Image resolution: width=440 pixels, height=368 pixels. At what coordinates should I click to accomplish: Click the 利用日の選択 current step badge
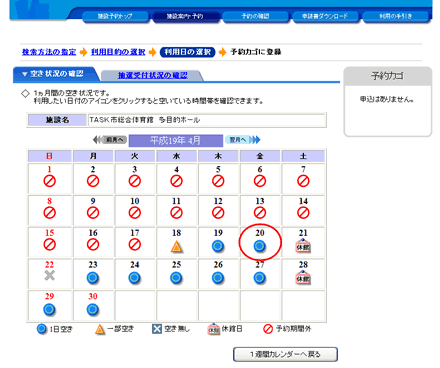pos(188,52)
